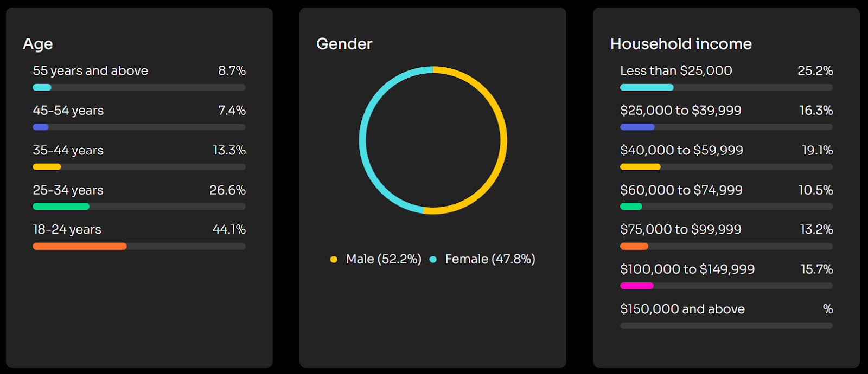The image size is (868, 374).
Task: Click the cyan Female legend dot
Action: coord(433,260)
